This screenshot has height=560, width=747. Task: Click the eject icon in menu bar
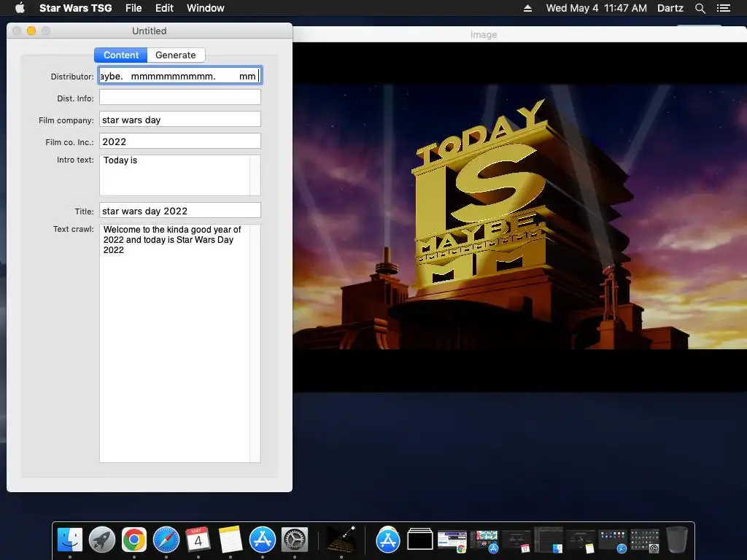coord(527,8)
